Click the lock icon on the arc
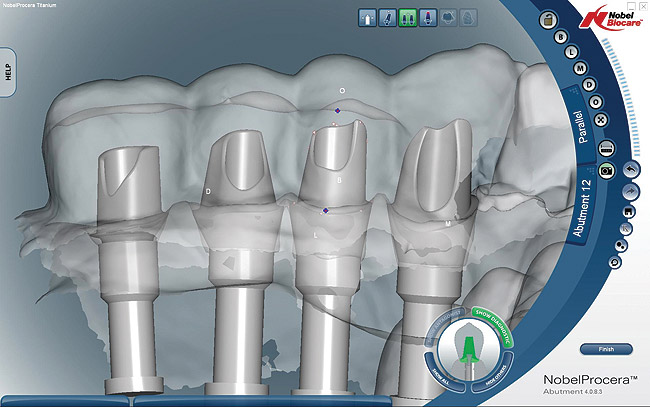The width and height of the screenshot is (650, 407). point(546,20)
